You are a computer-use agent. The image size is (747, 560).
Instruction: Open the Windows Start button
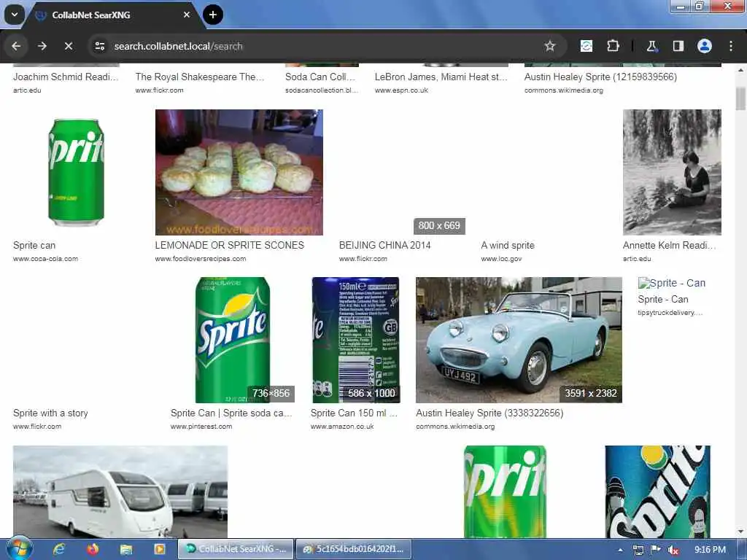coord(19,549)
